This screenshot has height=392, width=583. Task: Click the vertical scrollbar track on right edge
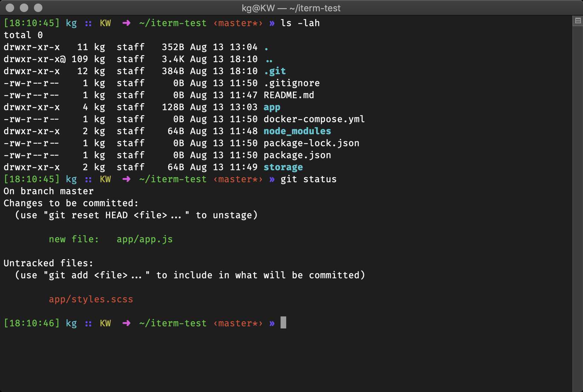point(578,208)
